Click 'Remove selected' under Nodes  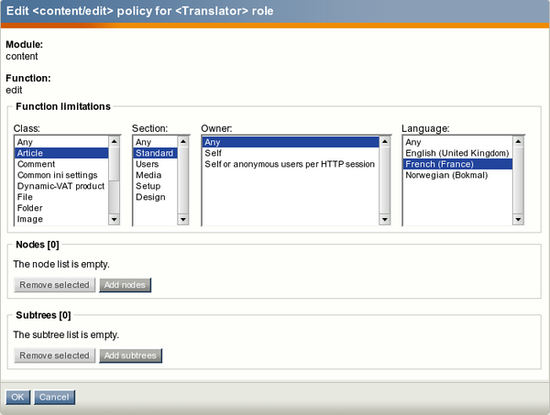coord(54,285)
